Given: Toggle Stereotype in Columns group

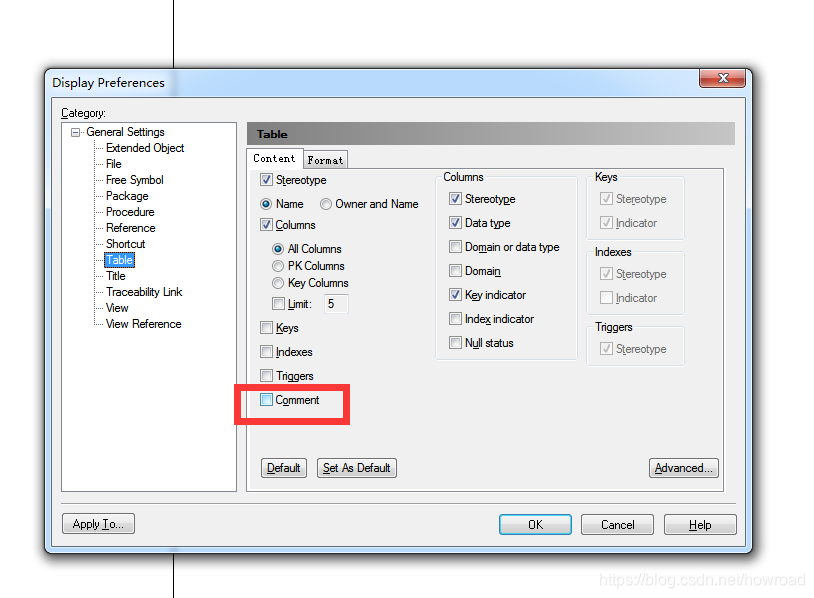Looking at the screenshot, I should 455,199.
